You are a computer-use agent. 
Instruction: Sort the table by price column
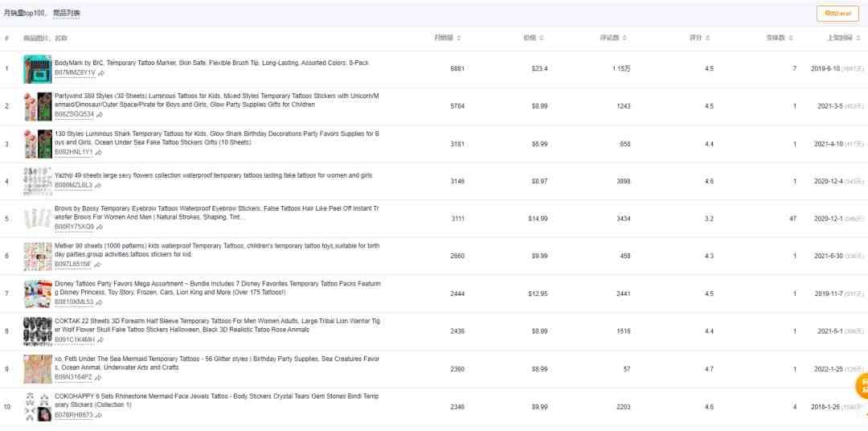(x=534, y=38)
